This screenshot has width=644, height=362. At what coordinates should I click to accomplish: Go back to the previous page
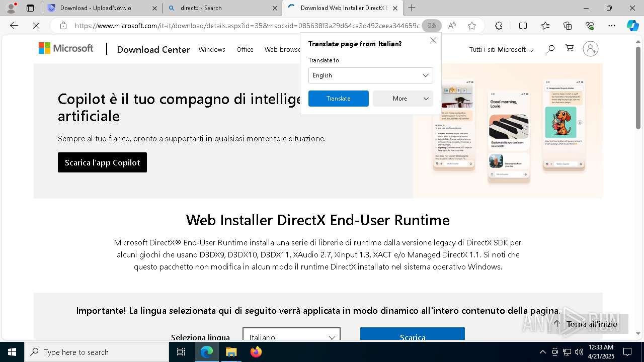[14, 26]
